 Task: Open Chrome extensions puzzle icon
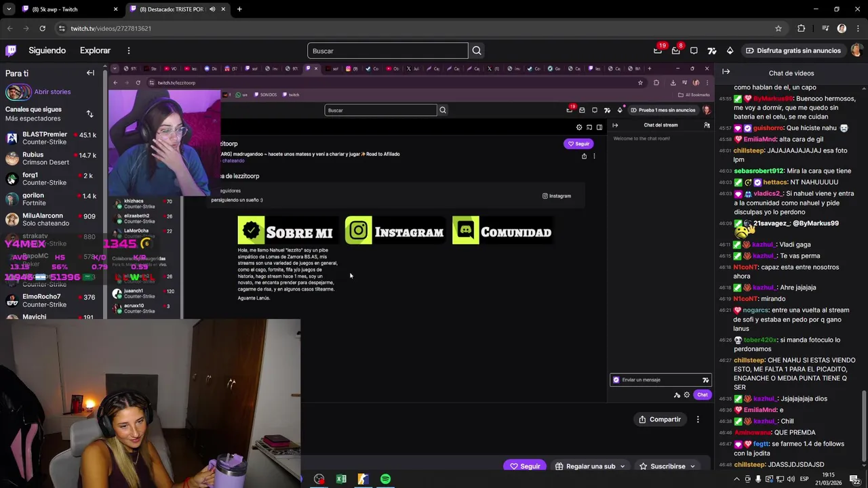pyautogui.click(x=802, y=28)
